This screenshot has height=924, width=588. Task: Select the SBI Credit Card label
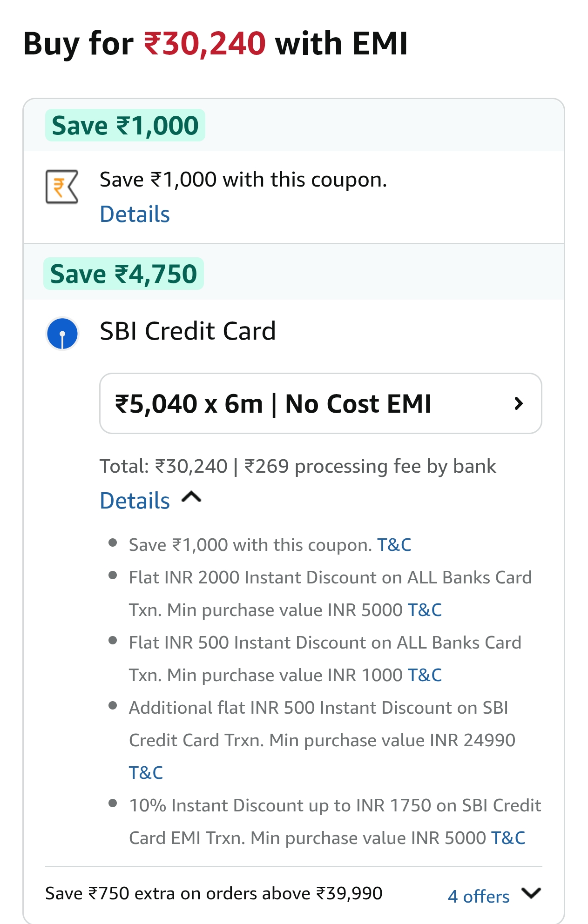pyautogui.click(x=188, y=331)
